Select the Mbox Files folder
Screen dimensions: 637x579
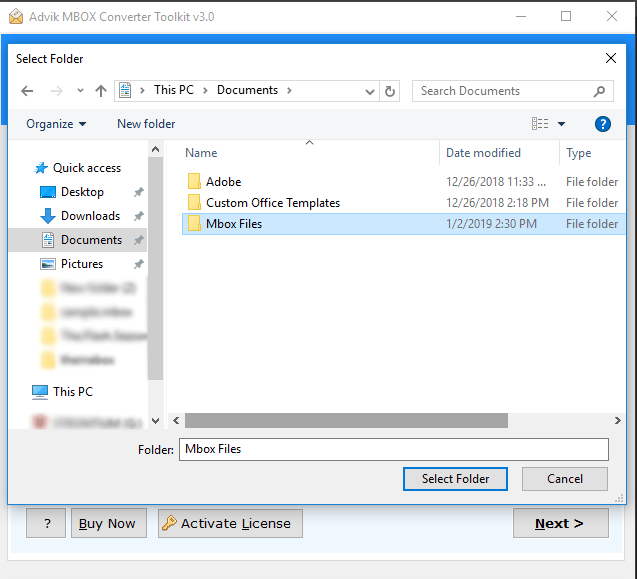point(403,224)
